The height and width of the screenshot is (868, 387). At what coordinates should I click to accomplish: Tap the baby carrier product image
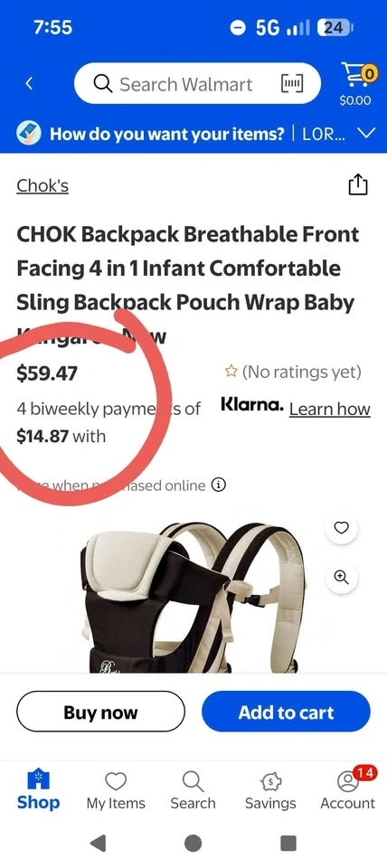[192, 597]
